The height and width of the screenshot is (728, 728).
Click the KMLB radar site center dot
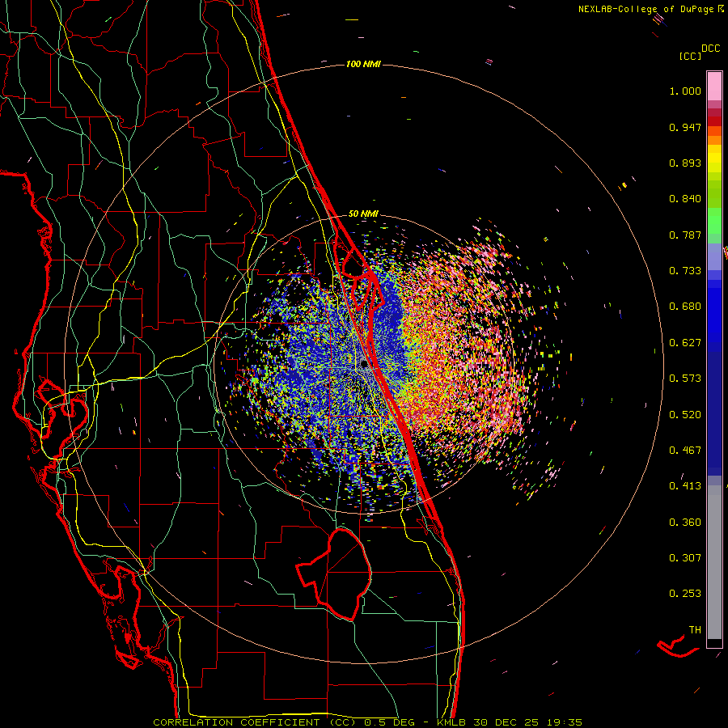(x=365, y=365)
